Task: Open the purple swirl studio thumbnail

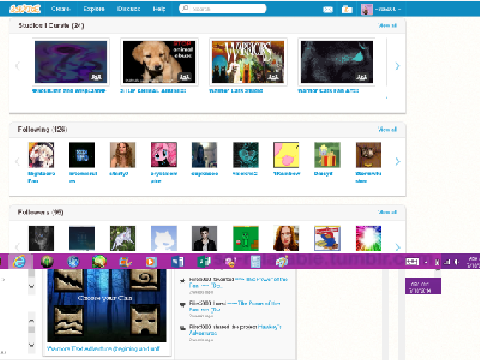Action: click(71, 62)
